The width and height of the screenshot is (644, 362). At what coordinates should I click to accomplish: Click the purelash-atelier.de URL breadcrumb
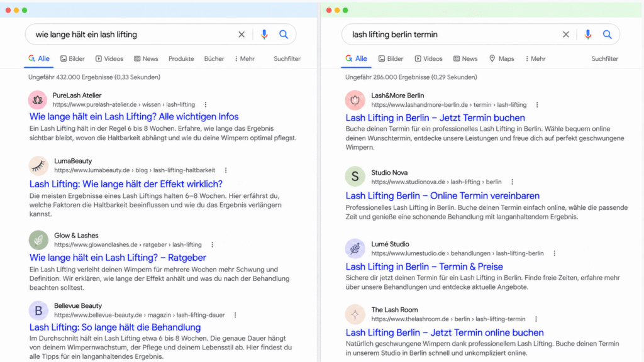coord(124,105)
